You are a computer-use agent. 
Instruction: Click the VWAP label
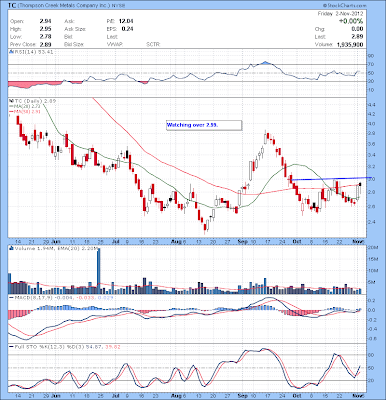(x=115, y=44)
